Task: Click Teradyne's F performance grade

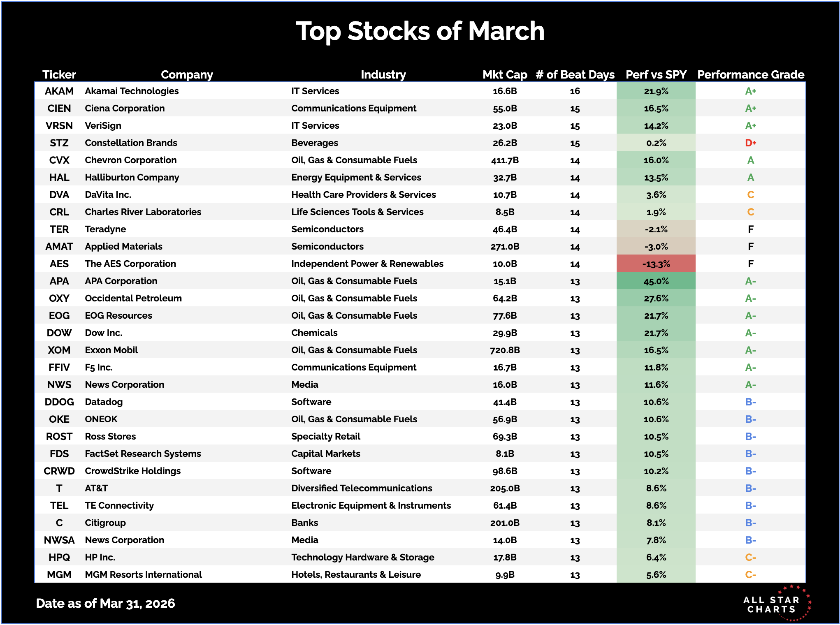Action: (750, 229)
